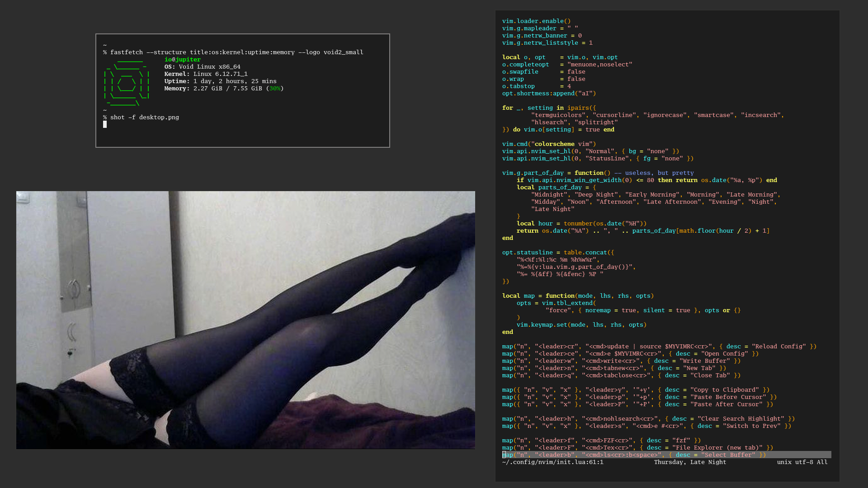Click the highlighted cursor on the last editor line

pos(504,455)
